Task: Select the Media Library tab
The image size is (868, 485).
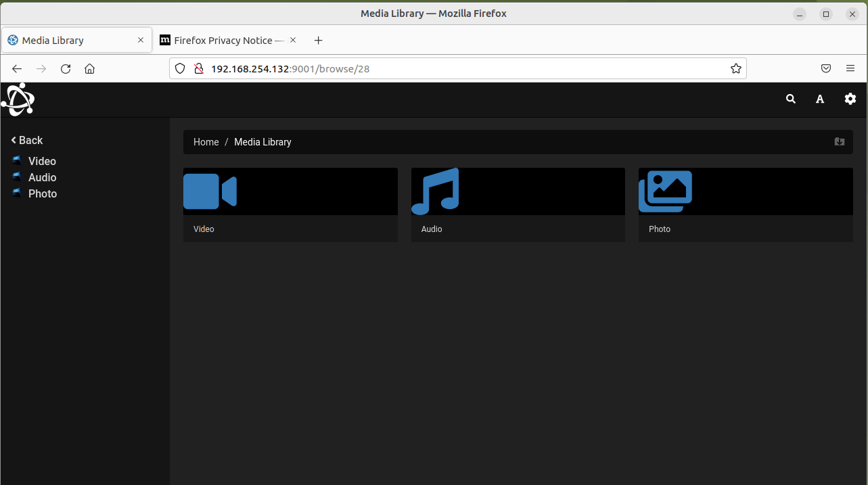Action: tap(68, 40)
